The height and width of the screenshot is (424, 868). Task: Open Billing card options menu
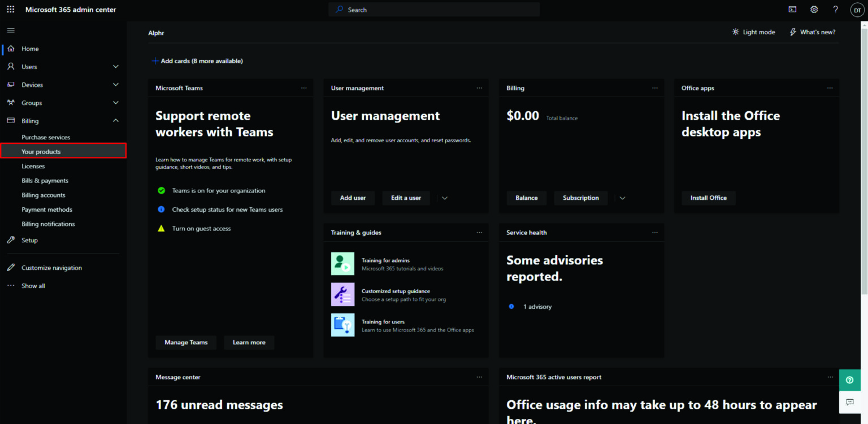[x=655, y=88]
